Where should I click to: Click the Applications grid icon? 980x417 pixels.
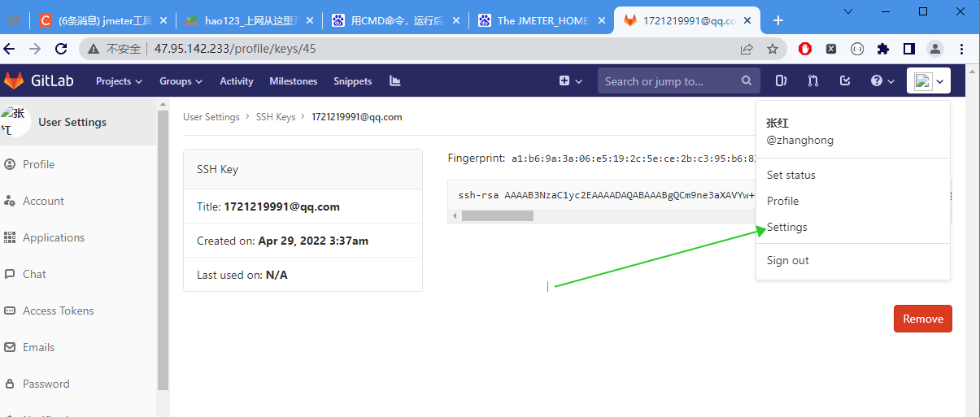10,237
